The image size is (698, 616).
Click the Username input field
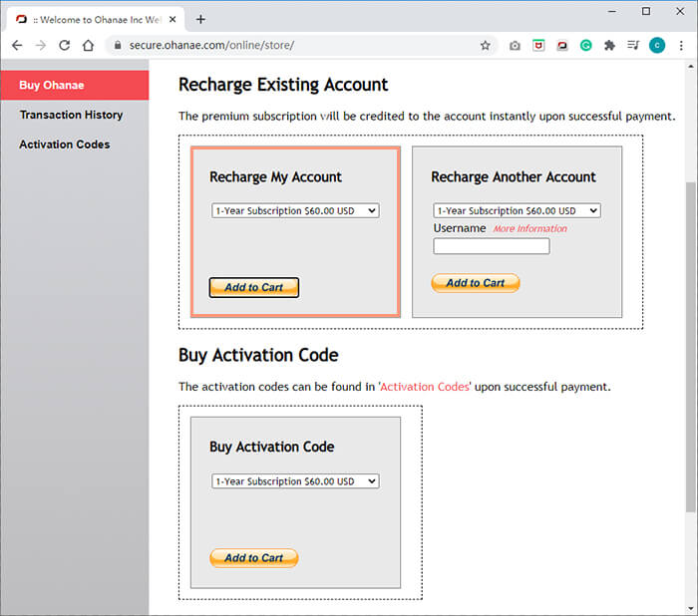[x=491, y=246]
